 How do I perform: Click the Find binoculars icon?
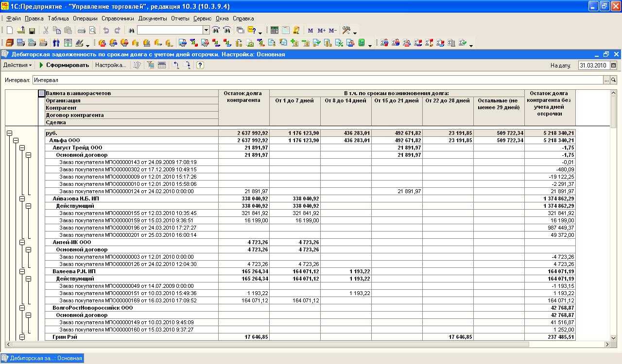pyautogui.click(x=131, y=30)
